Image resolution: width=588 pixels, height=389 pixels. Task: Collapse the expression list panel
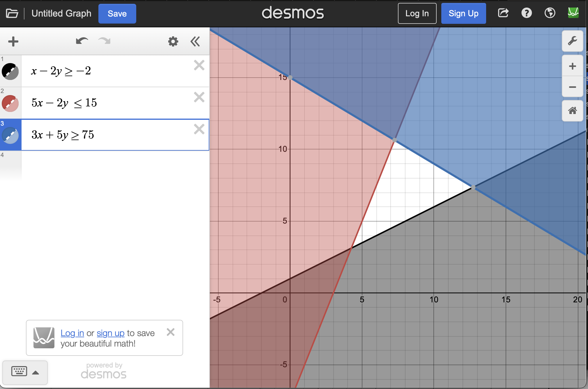(x=195, y=42)
